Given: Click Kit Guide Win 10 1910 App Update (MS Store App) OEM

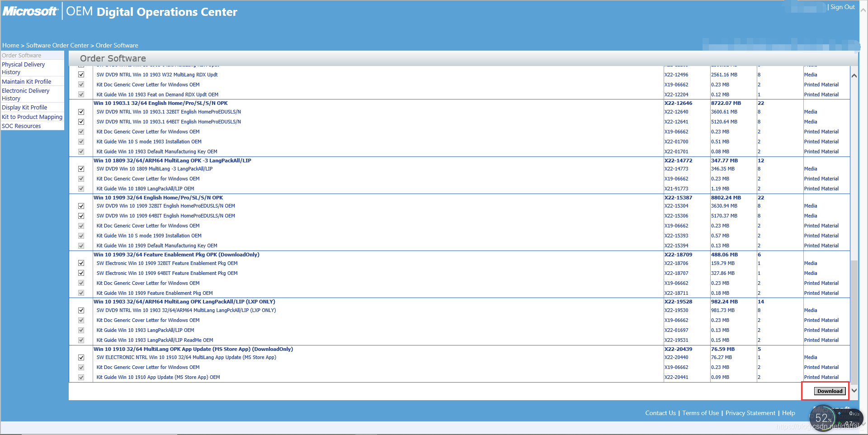Looking at the screenshot, I should (158, 377).
